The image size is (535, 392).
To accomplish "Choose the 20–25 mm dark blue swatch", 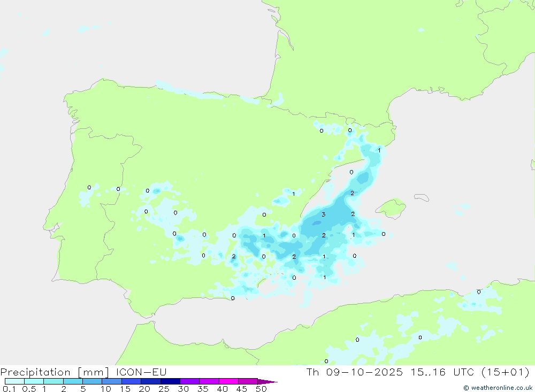I will coord(150,381).
